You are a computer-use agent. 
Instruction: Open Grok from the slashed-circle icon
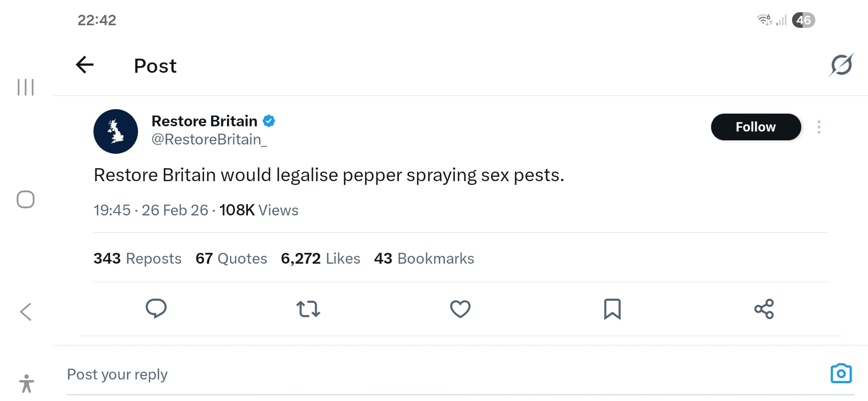coord(841,65)
